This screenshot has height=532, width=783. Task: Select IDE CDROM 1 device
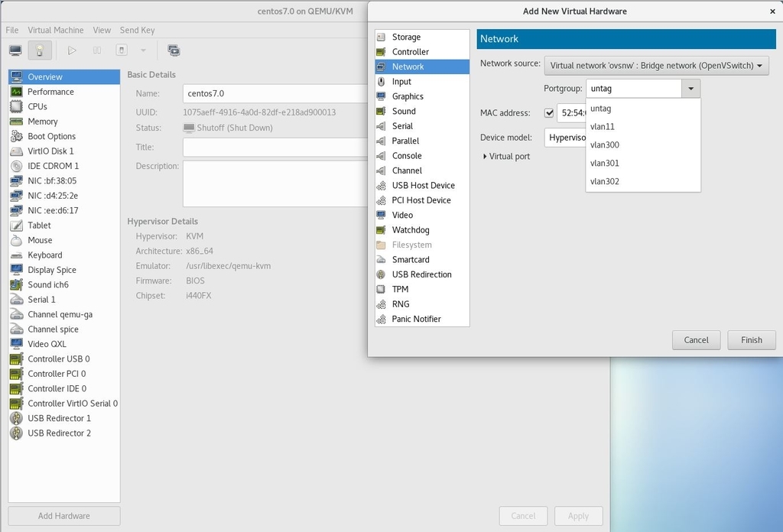(x=64, y=166)
